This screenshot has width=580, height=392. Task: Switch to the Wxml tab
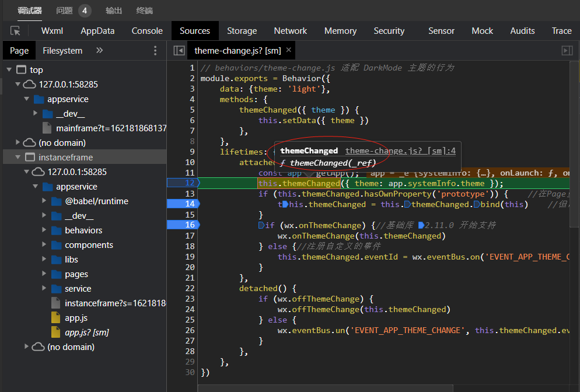(52, 31)
